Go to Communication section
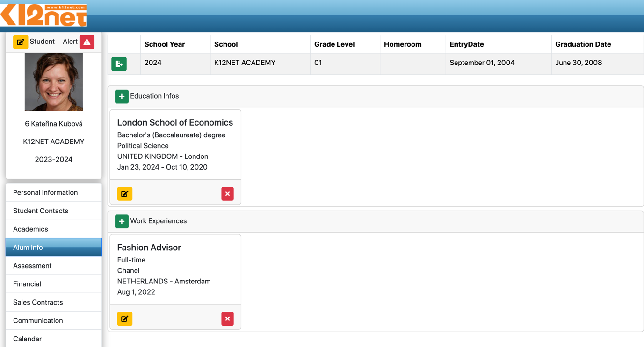Viewport: 644px width, 347px height. (x=38, y=320)
